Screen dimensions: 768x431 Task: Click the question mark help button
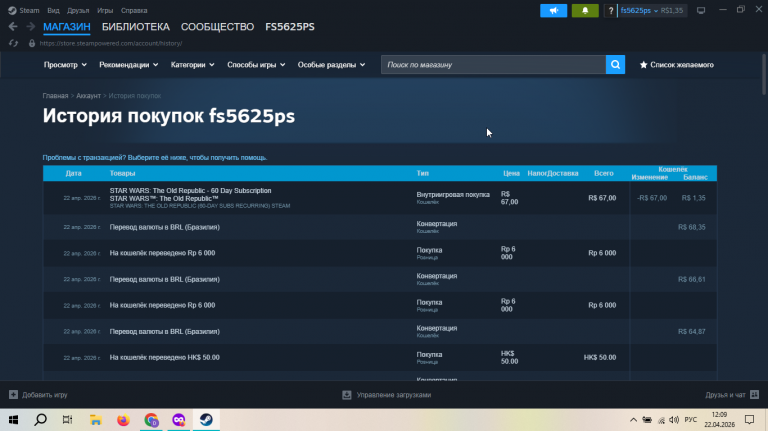point(610,10)
